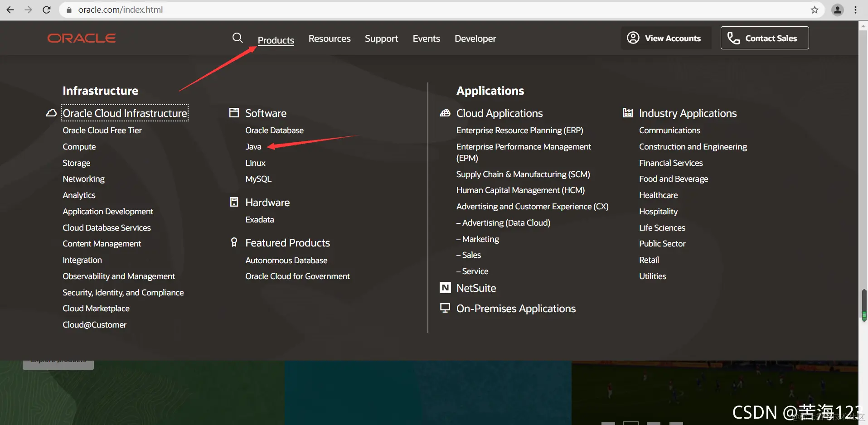868x425 pixels.
Task: Open Advertising (Data Cloud) sub-link
Action: tap(504, 222)
